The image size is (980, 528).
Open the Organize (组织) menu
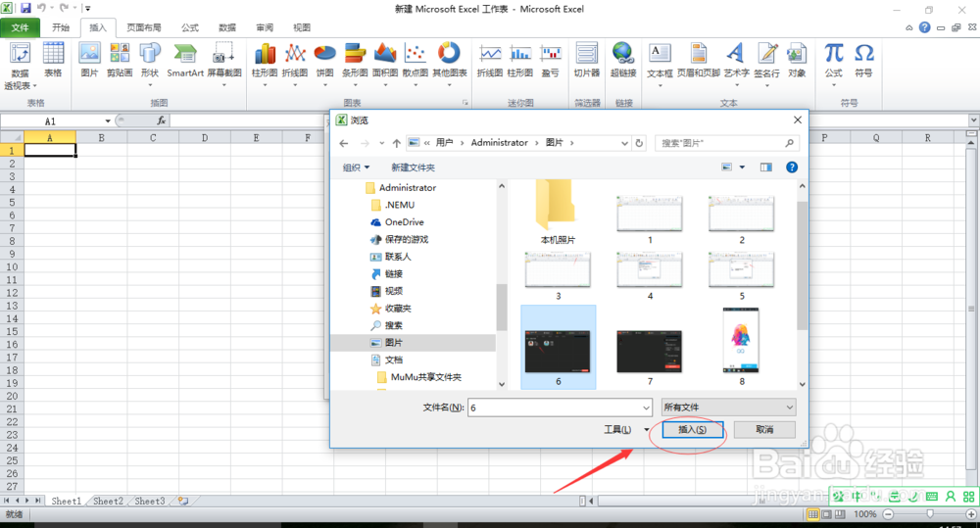(x=357, y=168)
